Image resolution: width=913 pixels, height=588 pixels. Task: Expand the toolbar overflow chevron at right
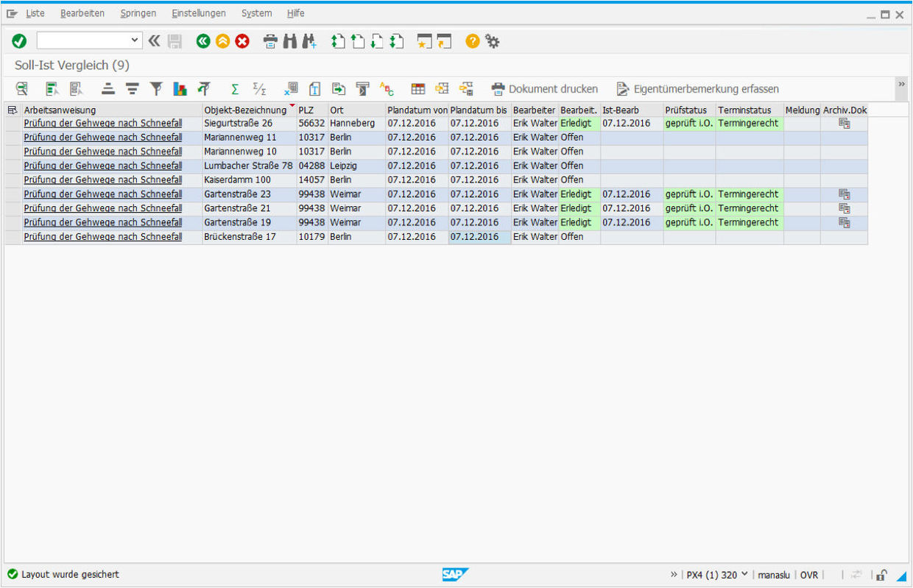pyautogui.click(x=900, y=85)
